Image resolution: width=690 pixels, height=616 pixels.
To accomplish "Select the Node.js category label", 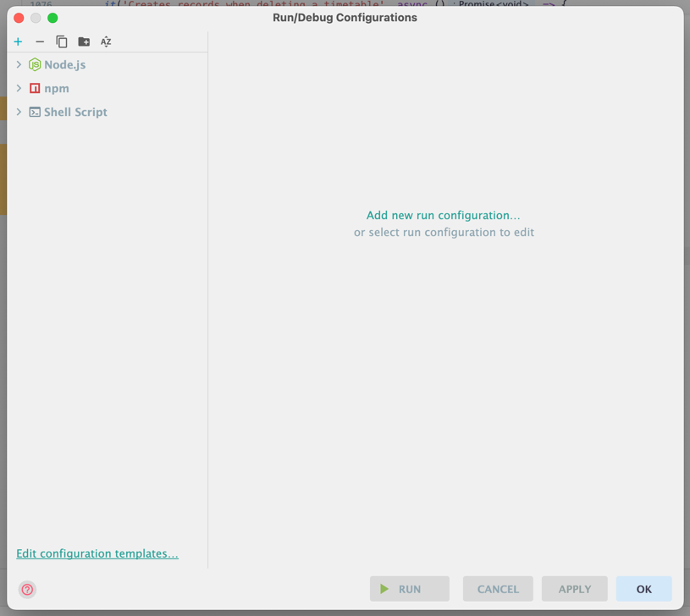I will tap(64, 64).
